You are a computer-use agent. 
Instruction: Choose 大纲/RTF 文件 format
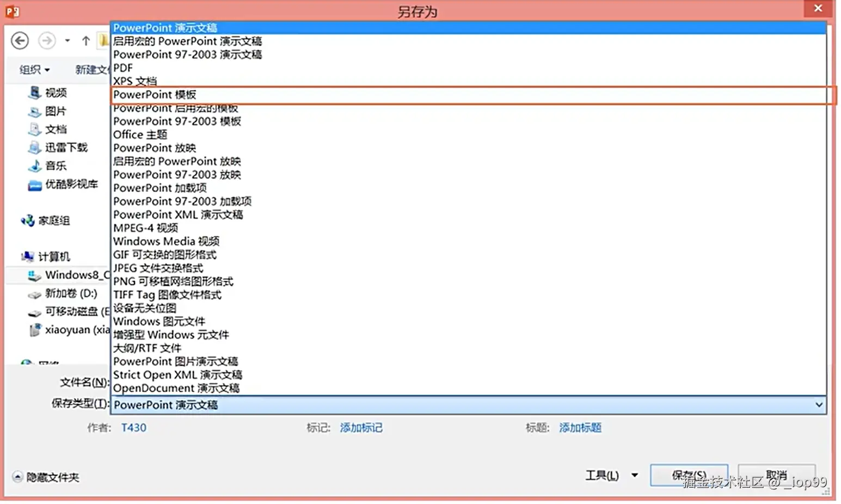(468, 348)
